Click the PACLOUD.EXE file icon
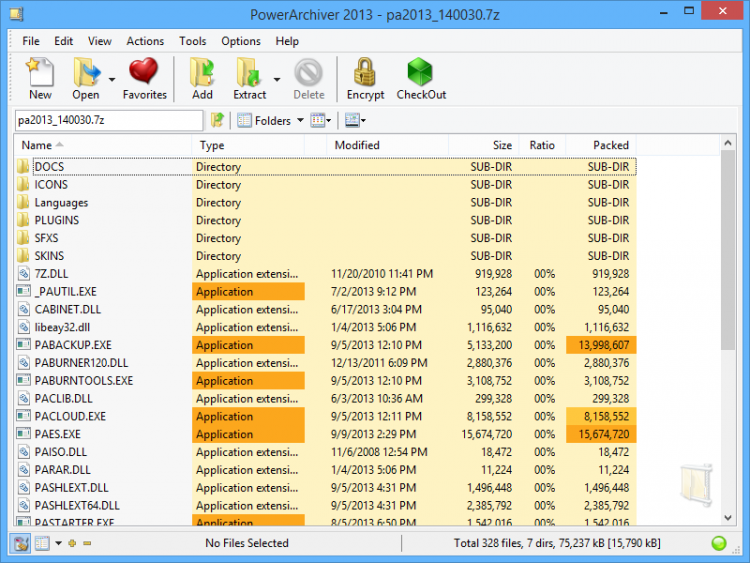The width and height of the screenshot is (750, 563). point(23,416)
